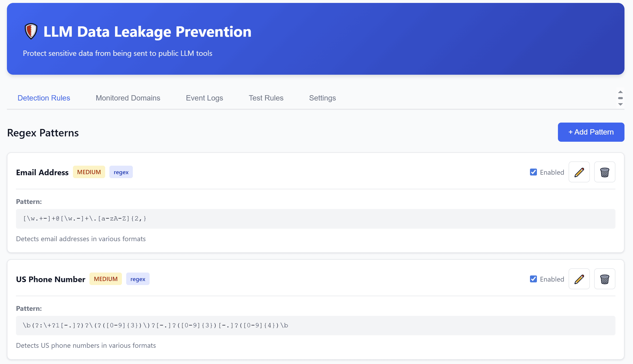Viewport: 633px width, 364px height.
Task: Open the Event Logs tab
Action: pyautogui.click(x=204, y=98)
